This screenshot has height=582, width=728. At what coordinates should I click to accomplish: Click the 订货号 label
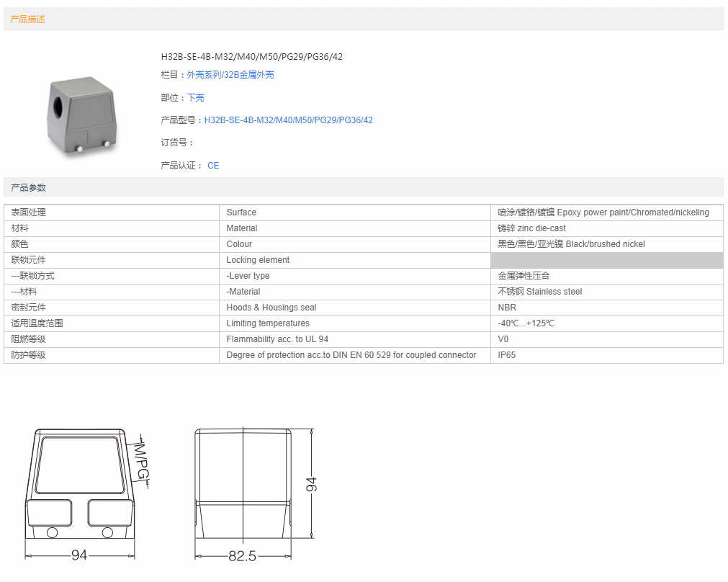point(177,143)
